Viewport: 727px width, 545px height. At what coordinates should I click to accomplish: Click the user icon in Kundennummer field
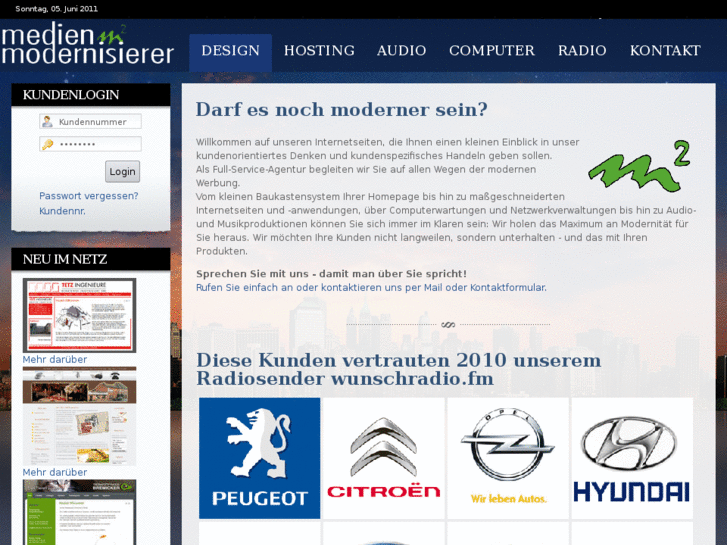pyautogui.click(x=47, y=122)
